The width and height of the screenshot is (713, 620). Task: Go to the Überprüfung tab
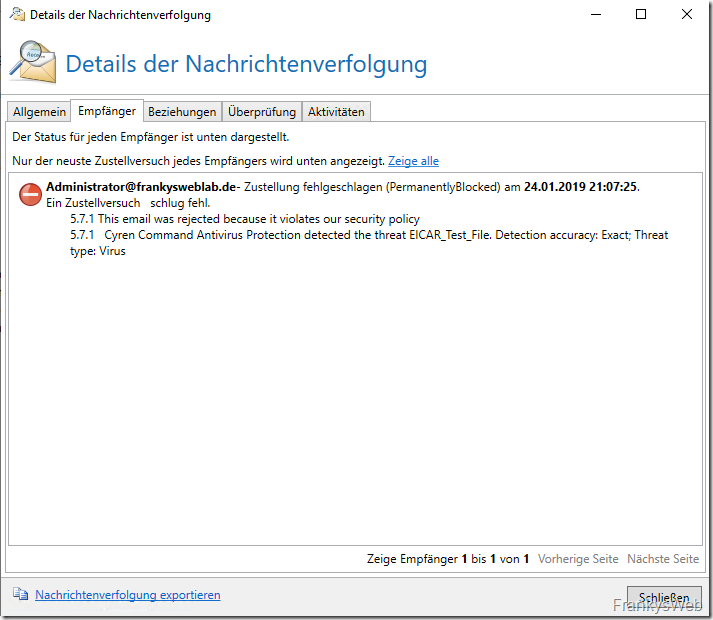261,112
